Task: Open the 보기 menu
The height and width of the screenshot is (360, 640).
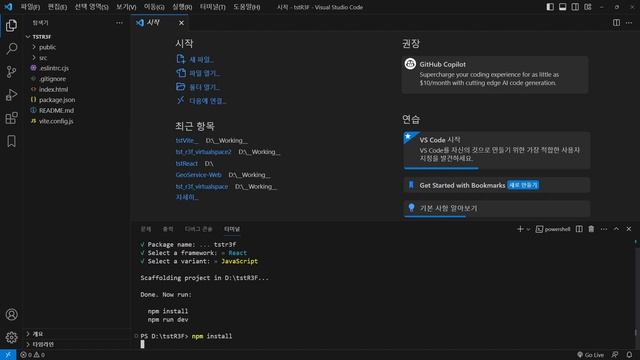Action: [126, 7]
